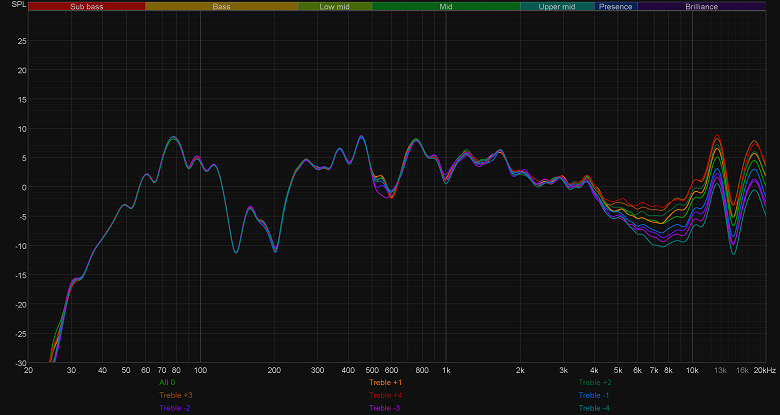Click the 'Low mid' frequency band label
This screenshot has height=415, width=780.
335,6
